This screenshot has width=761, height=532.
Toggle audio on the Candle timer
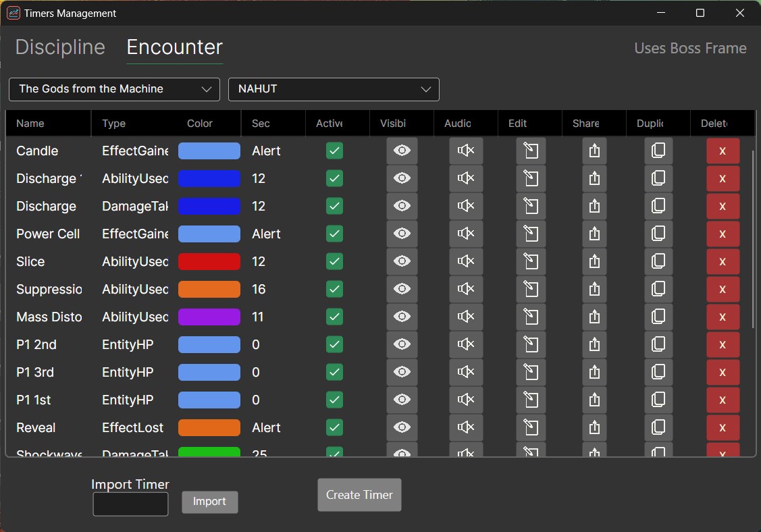[x=466, y=151]
